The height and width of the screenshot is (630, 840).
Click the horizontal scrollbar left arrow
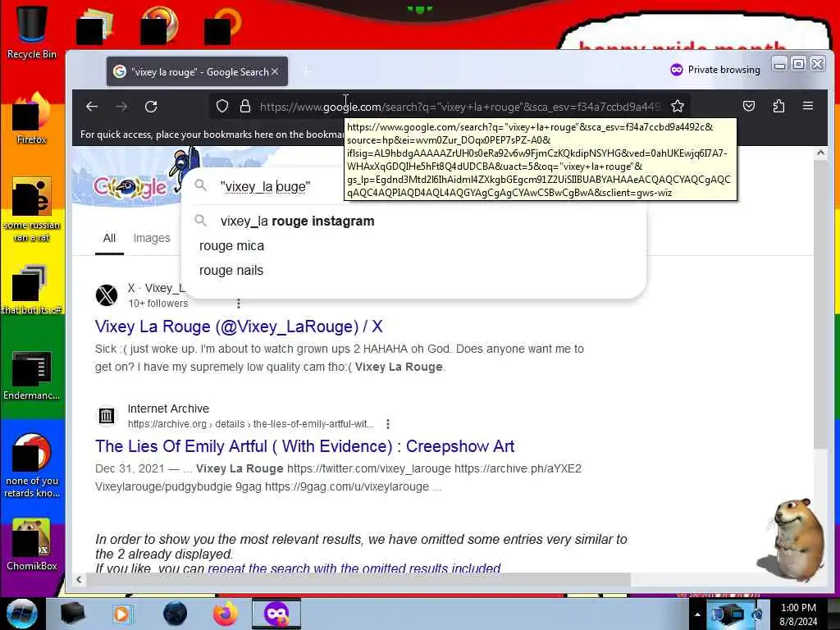coord(79,579)
